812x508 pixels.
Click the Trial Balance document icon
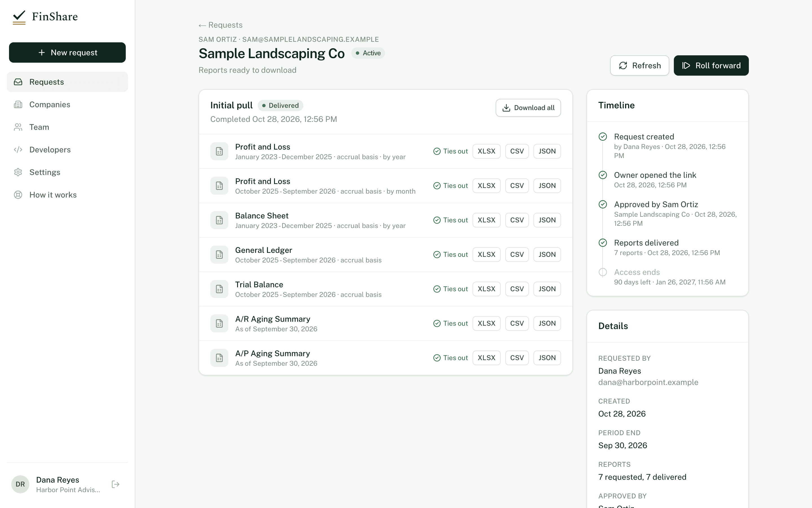point(219,289)
